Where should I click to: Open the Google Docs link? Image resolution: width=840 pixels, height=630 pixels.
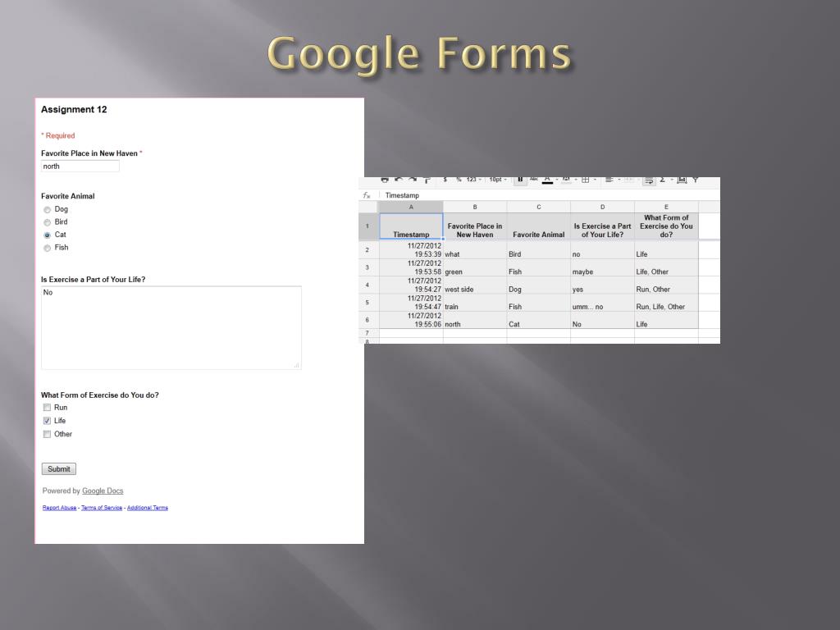(x=103, y=491)
